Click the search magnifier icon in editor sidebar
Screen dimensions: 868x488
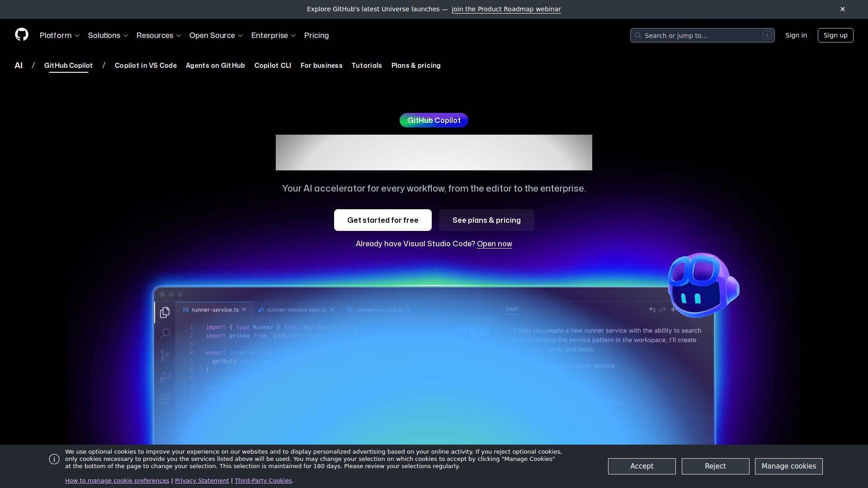[x=165, y=333]
